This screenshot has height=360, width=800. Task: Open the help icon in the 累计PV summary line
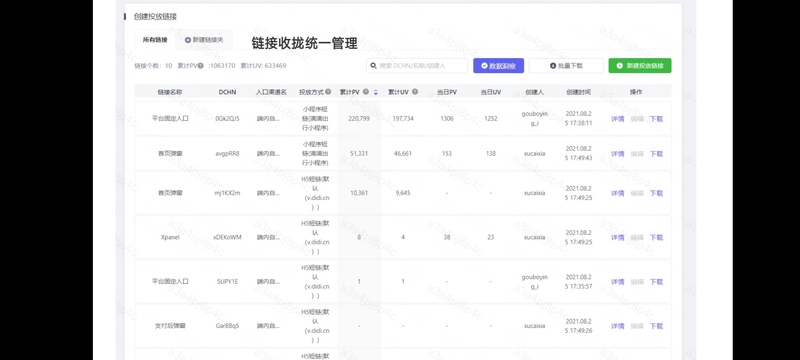pos(201,66)
